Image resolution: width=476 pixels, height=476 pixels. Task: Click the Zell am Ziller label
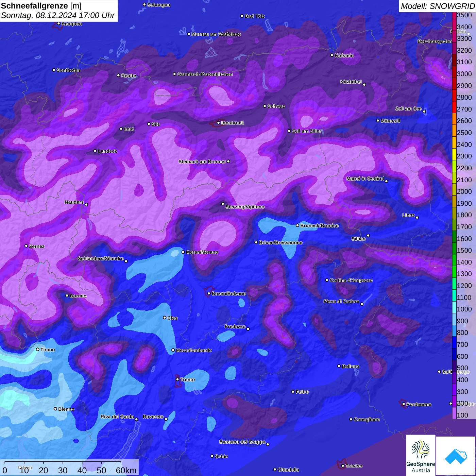point(307,131)
